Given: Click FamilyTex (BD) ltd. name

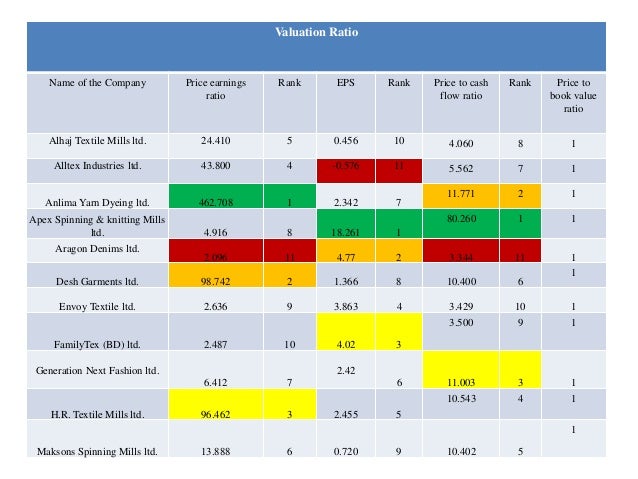Looking at the screenshot, I should tap(97, 345).
